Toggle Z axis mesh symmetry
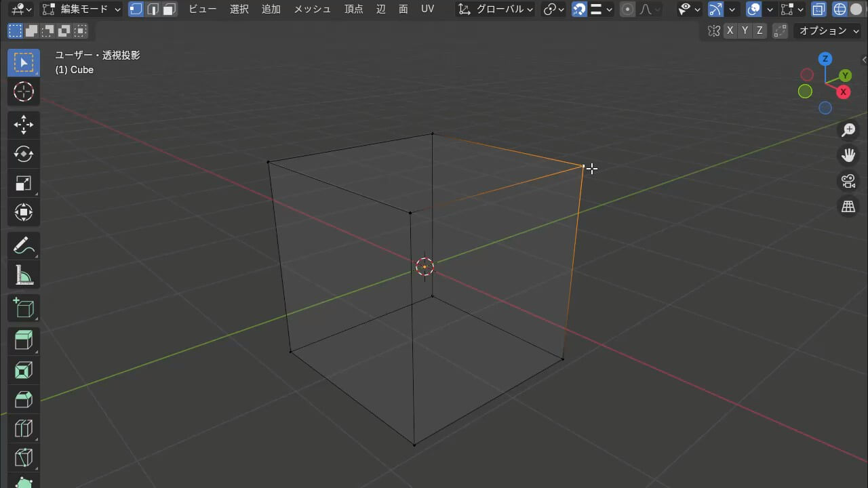This screenshot has width=868, height=488. tap(759, 30)
